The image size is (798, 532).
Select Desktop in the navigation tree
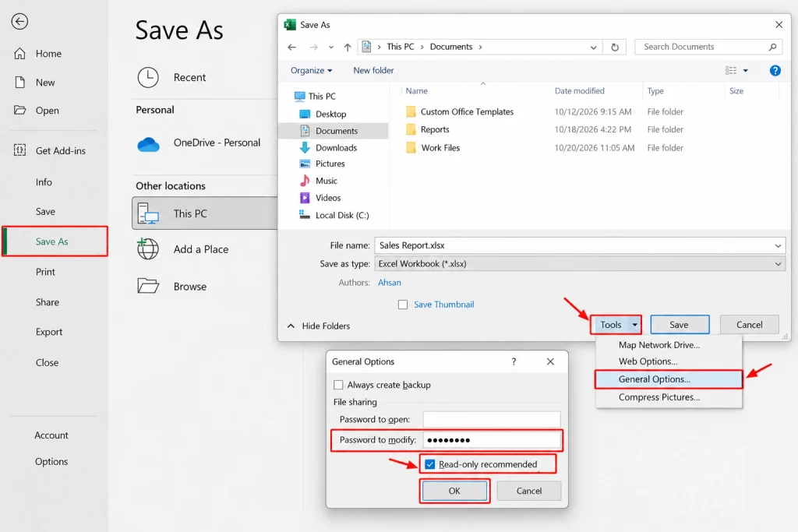click(323, 114)
